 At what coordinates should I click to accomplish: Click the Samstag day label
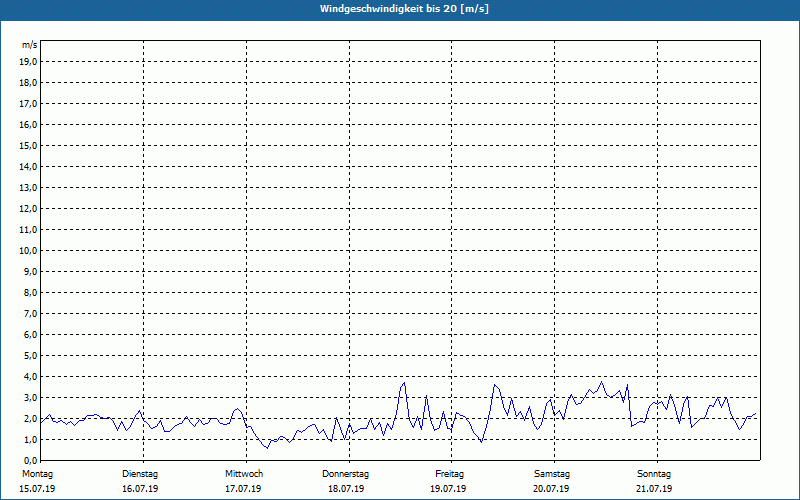552,473
